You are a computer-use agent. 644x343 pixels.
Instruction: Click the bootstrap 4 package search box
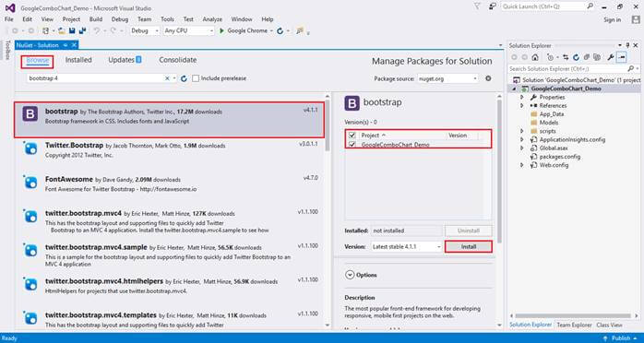tap(101, 78)
